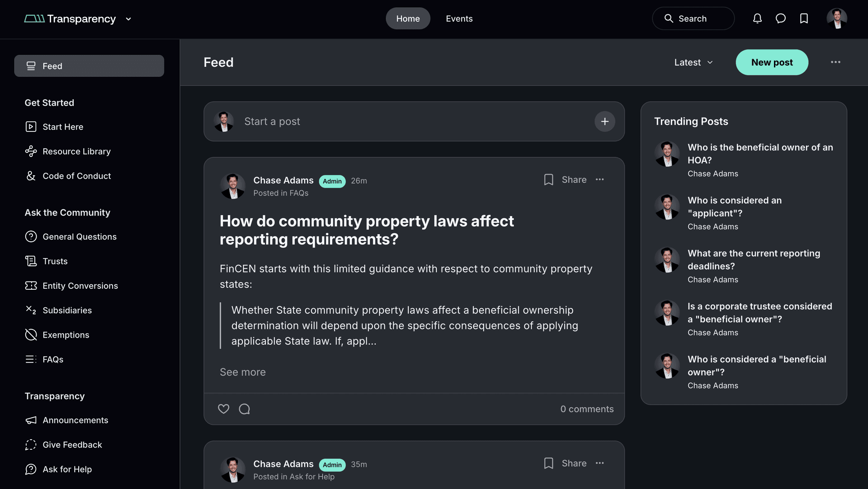Open comment icon on the community property post
This screenshot has height=489, width=868.
[245, 409]
